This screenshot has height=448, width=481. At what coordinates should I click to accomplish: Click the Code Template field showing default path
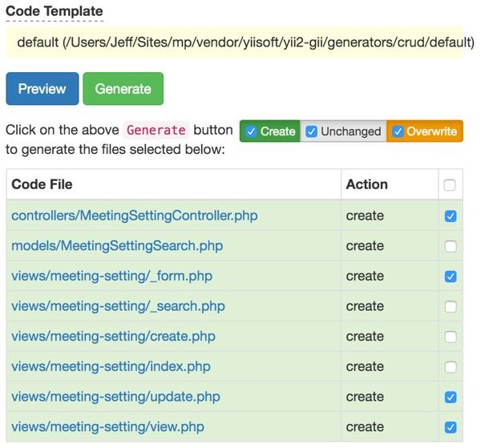(x=235, y=42)
